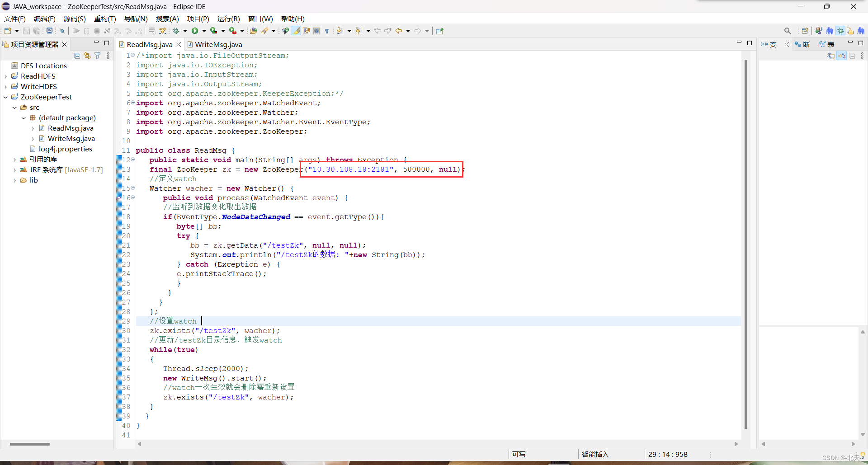Open the 运行(R) menu
Viewport: 868px width, 465px height.
pos(228,19)
